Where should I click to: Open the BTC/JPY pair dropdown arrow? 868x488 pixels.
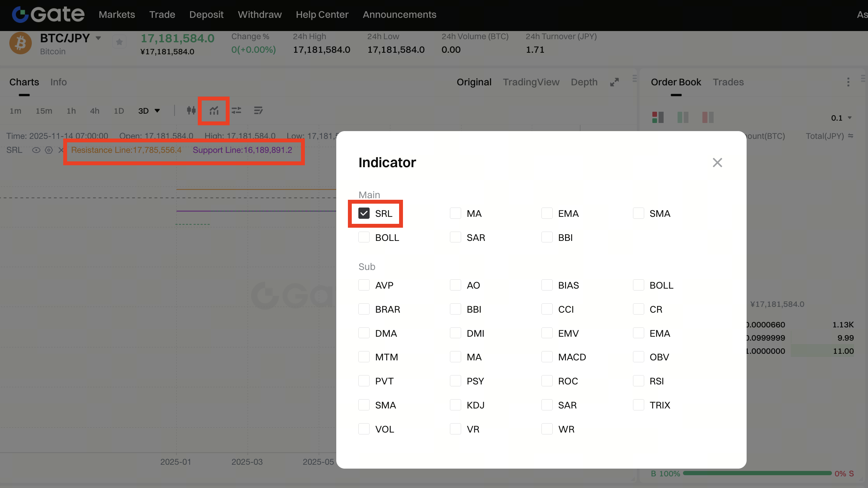click(x=99, y=38)
